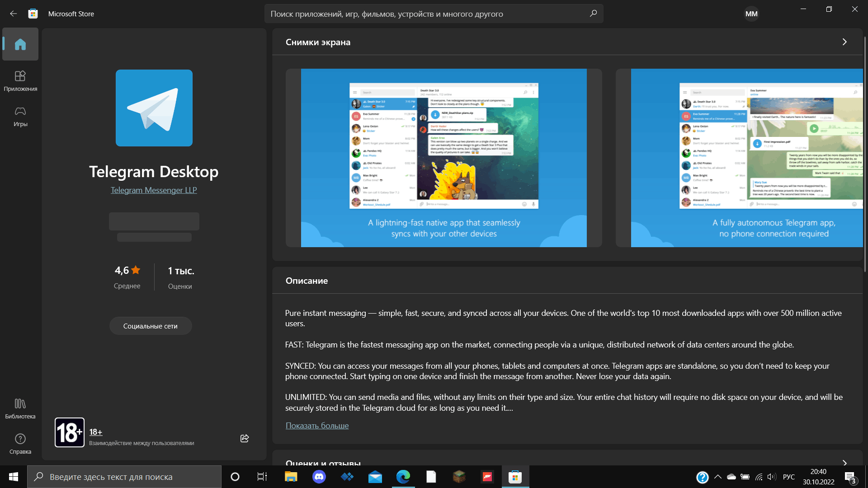Screen dimensions: 868x488
Task: Open the volume speaker tray icon
Action: [772, 477]
